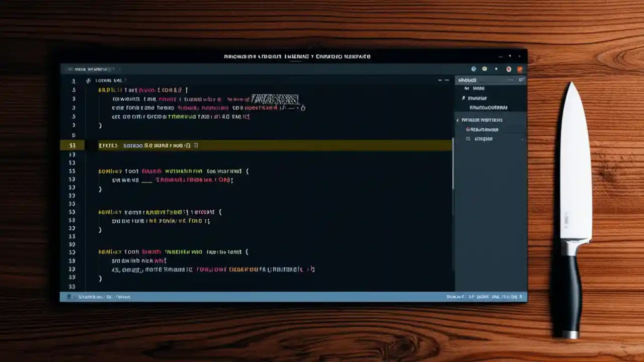Click the red error icon in the sidebar tree
The image size is (644, 362).
[468, 129]
